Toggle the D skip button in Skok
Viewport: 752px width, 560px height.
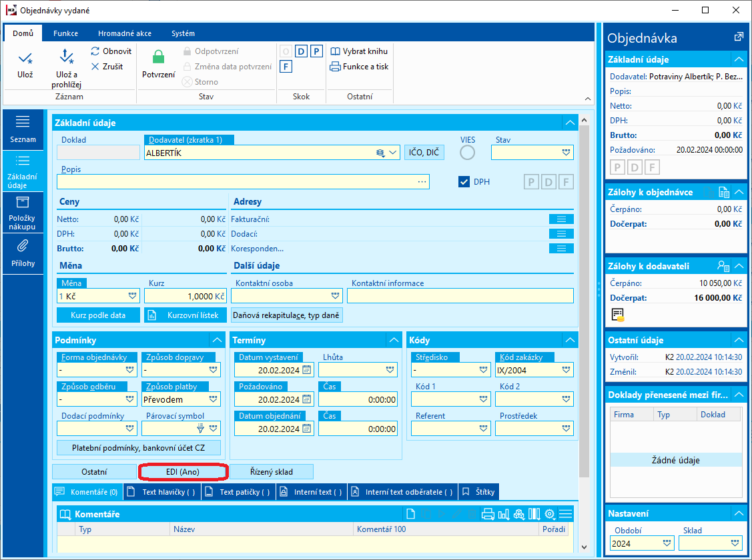[x=301, y=51]
